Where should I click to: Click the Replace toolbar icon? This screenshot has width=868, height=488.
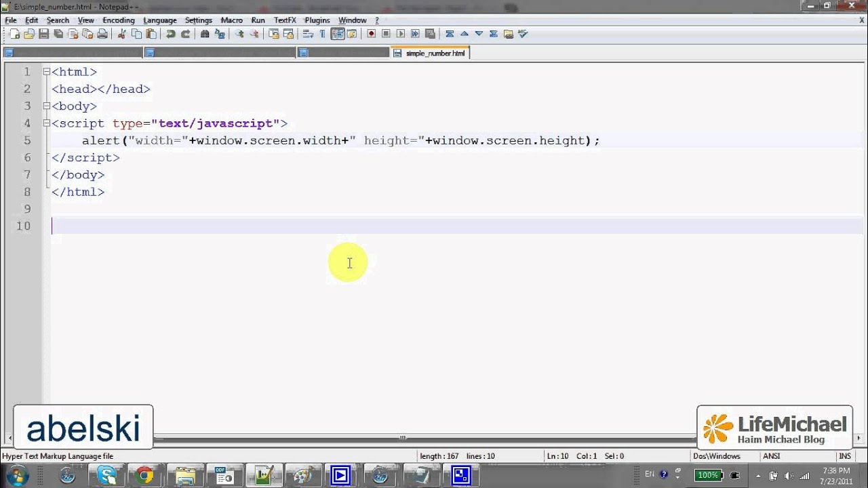coord(220,34)
